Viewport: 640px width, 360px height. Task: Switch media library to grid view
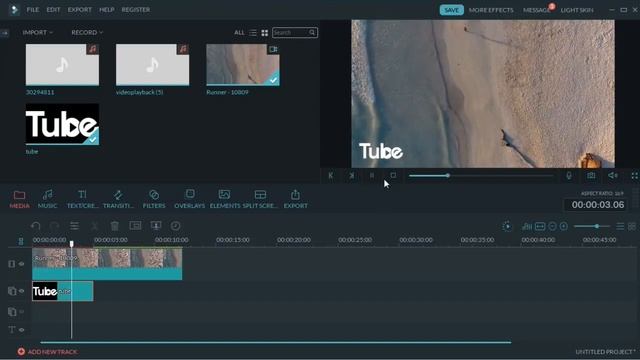coord(264,32)
